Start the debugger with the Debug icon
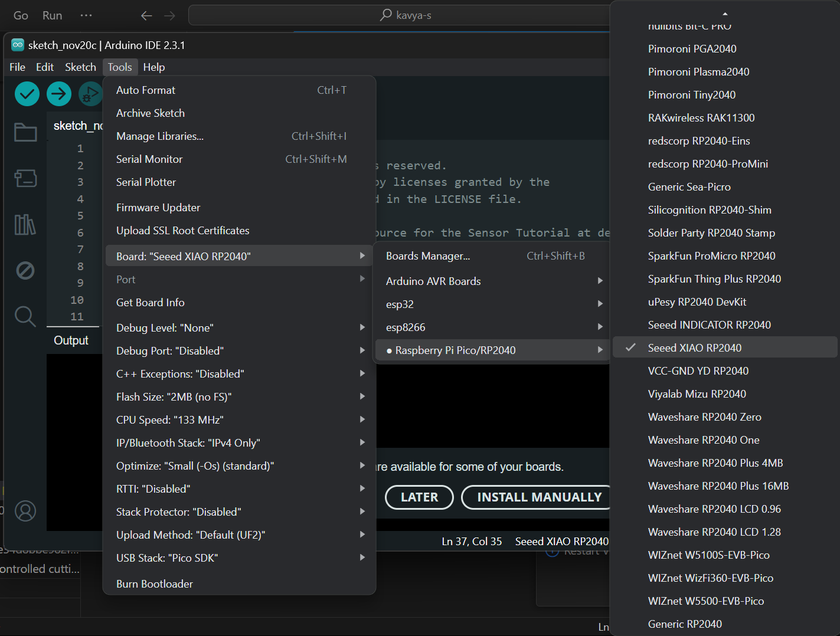The image size is (840, 636). tap(90, 94)
